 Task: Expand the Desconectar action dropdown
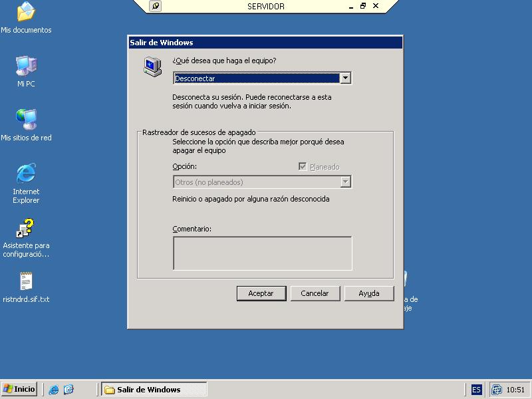345,78
